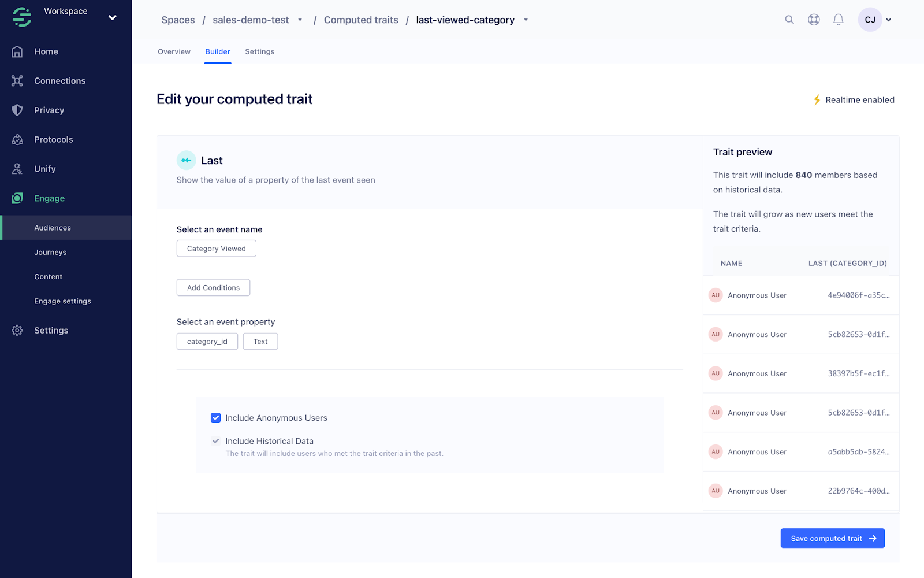
Task: Uncheck Include Anonymous Users
Action: click(x=215, y=417)
